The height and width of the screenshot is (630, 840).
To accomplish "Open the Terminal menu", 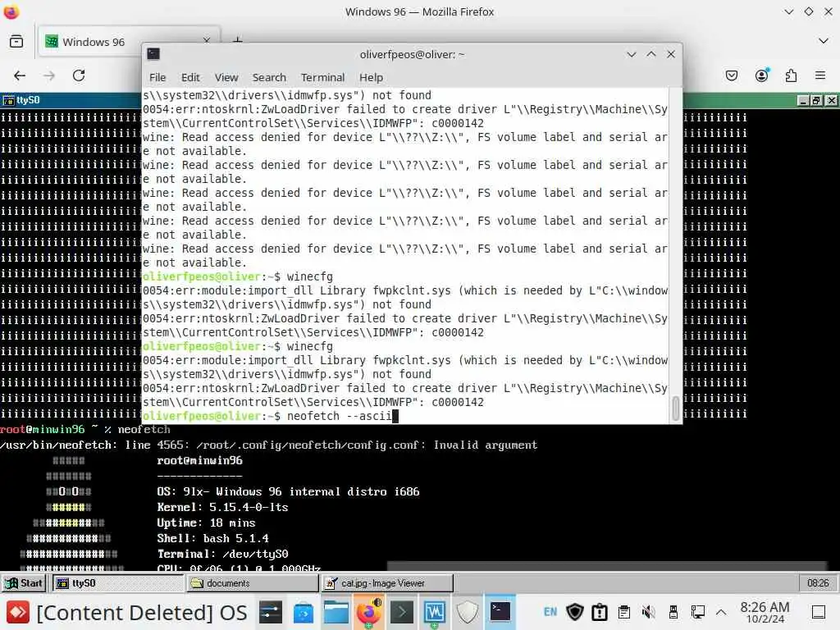I will tap(322, 77).
